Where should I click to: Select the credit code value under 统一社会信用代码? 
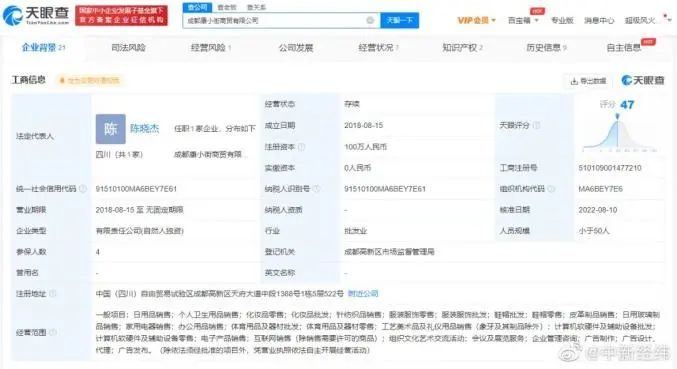(x=136, y=189)
